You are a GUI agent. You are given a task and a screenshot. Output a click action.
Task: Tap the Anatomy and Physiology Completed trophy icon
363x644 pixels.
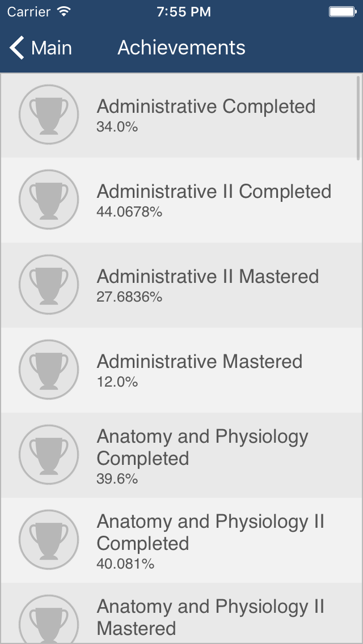point(48,455)
